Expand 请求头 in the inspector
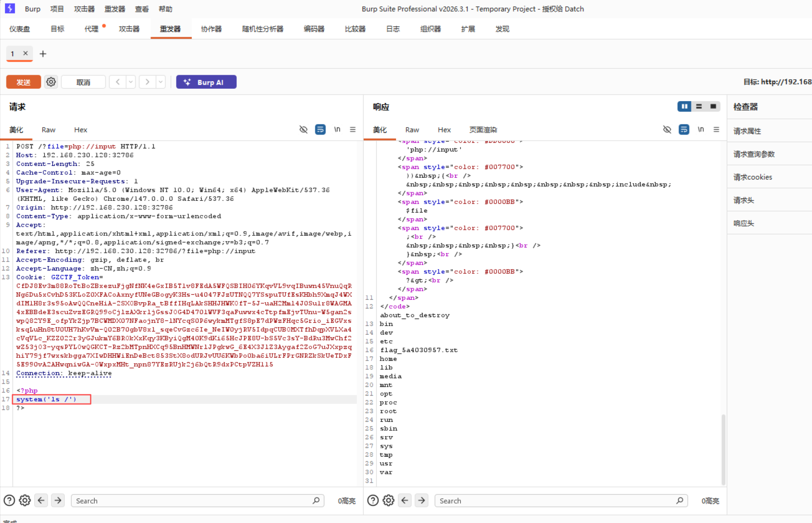The image size is (812, 523). click(x=770, y=200)
